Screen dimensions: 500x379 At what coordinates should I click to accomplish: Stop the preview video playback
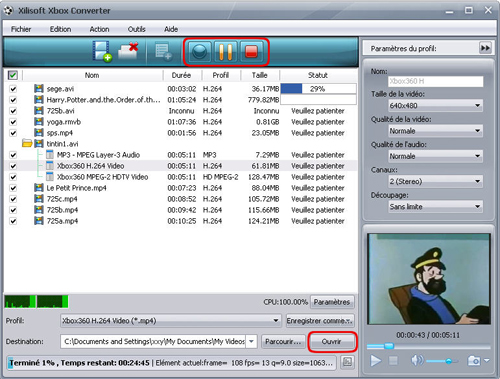click(393, 361)
